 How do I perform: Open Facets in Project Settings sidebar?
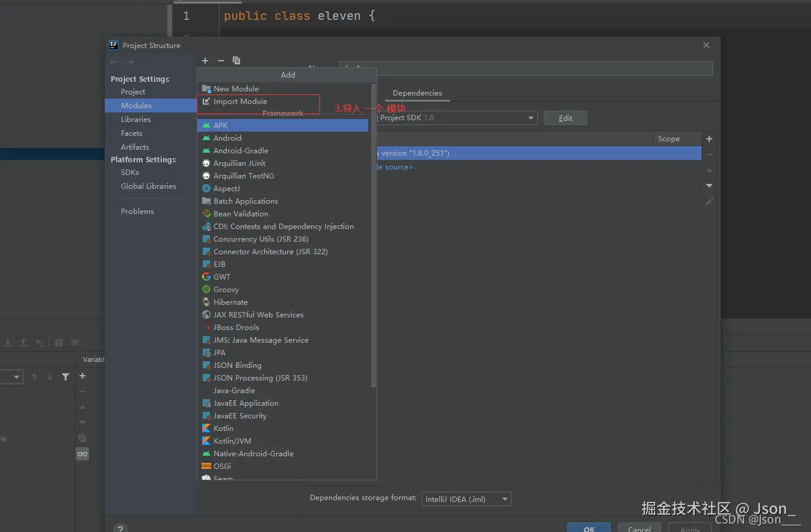coord(132,133)
